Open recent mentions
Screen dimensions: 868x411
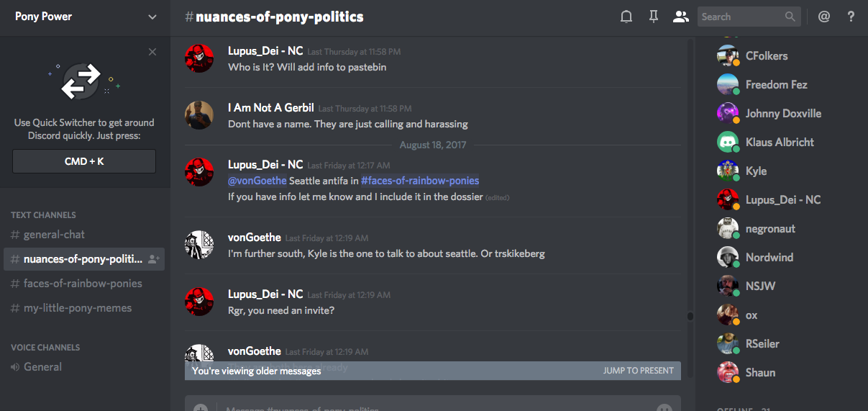click(824, 17)
